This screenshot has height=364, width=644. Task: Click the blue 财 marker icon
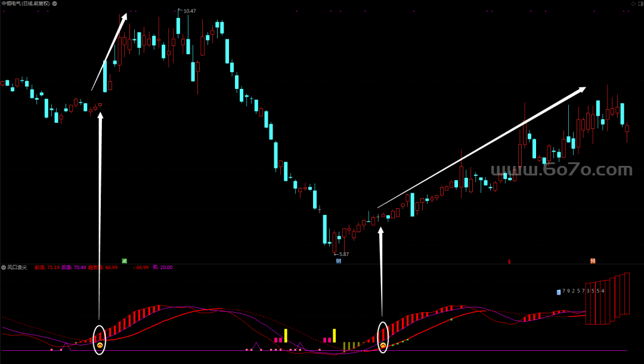point(338,261)
